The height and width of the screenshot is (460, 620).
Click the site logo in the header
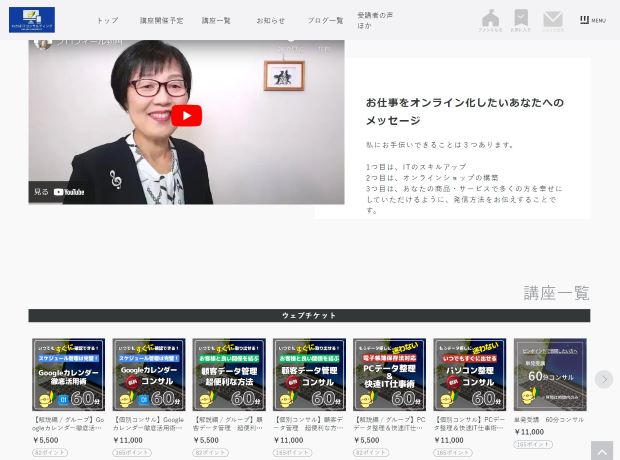click(x=32, y=19)
